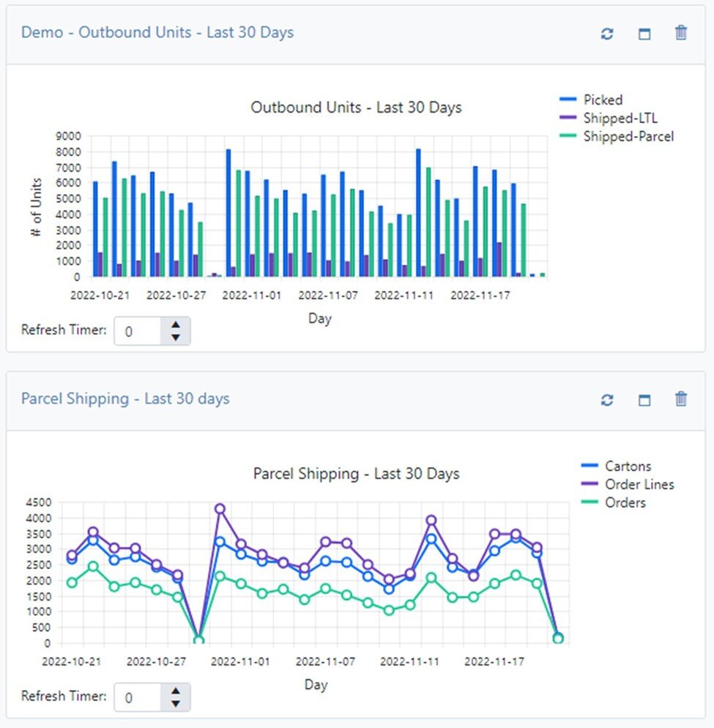714x728 pixels.
Task: Decrease Parcel Shipping refresh timer with down arrow
Action: (x=175, y=704)
